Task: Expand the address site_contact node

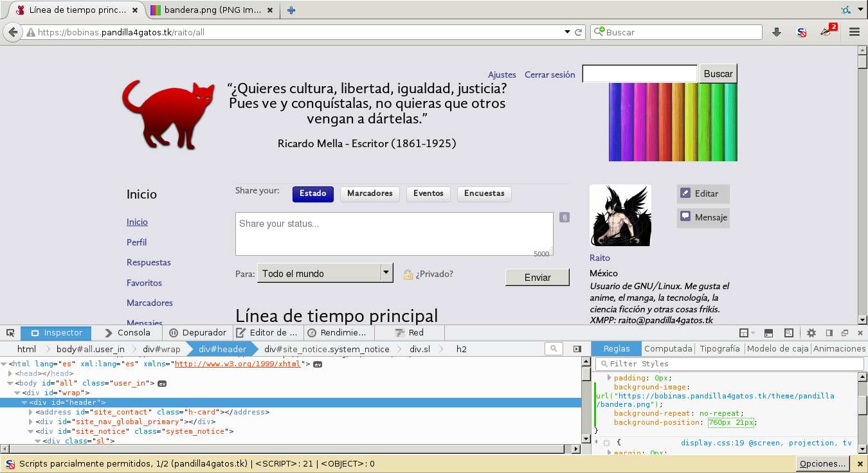Action: pos(32,412)
